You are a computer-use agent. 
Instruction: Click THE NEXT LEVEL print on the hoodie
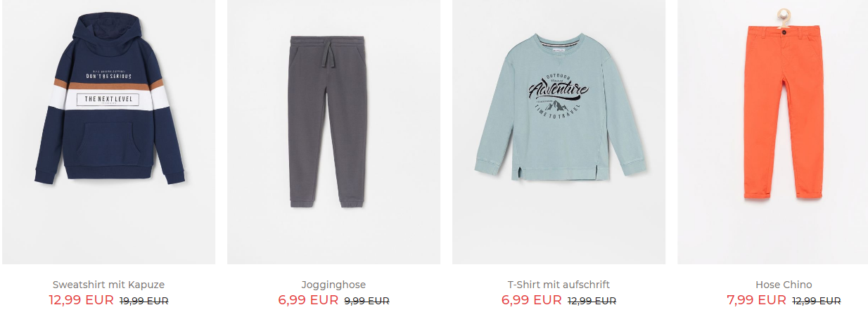(108, 100)
